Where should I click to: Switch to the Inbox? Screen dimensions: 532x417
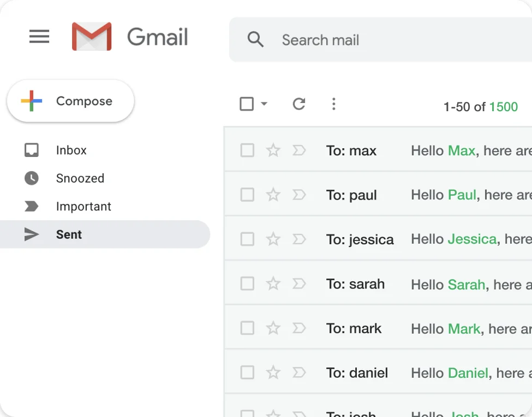[71, 150]
